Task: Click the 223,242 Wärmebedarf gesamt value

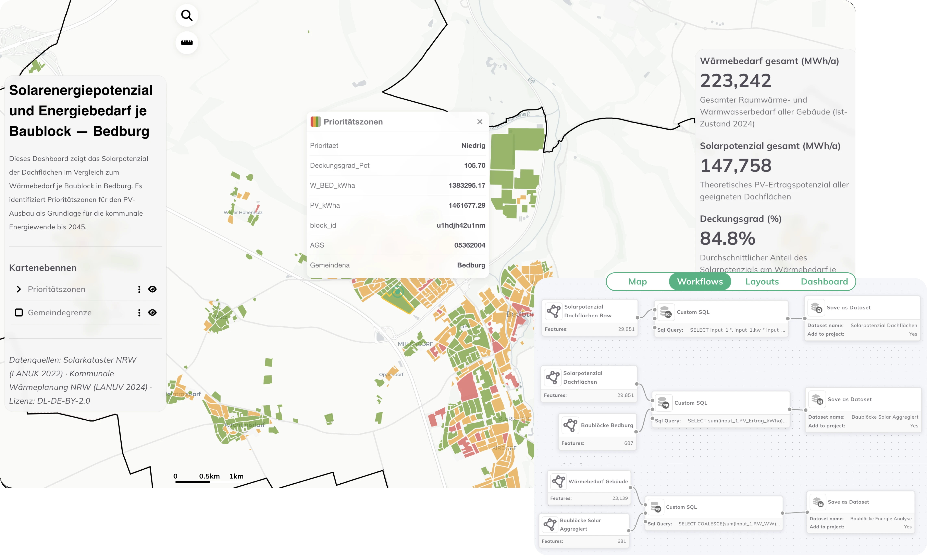Action: point(736,80)
